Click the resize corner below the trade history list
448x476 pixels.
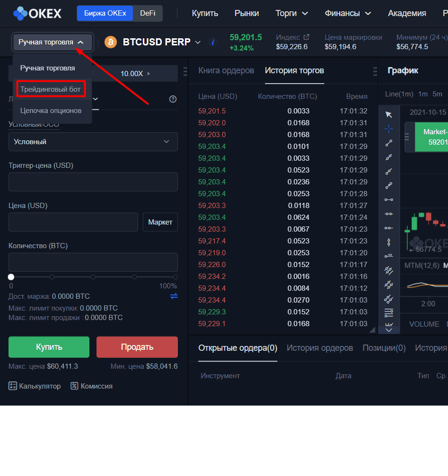point(372,330)
